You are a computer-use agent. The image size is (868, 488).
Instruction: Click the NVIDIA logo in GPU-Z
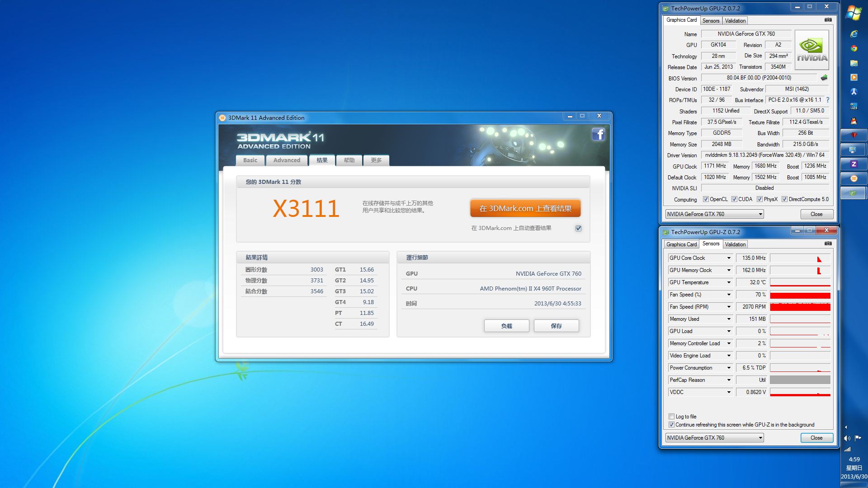(x=812, y=50)
